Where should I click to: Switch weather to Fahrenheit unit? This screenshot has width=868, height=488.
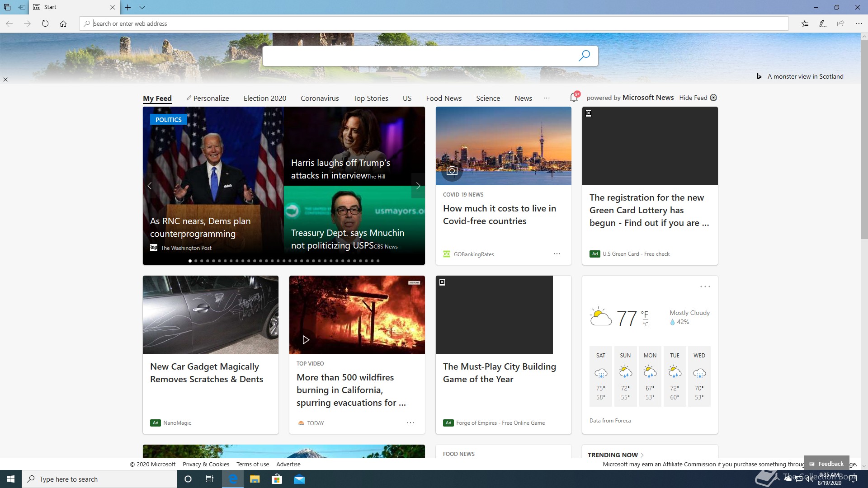[x=645, y=314]
